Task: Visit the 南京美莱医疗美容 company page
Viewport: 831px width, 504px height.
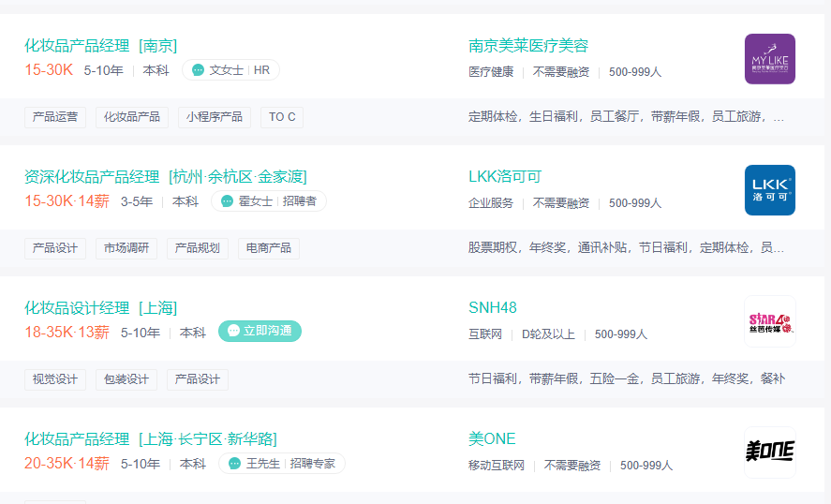Action: pyautogui.click(x=527, y=46)
